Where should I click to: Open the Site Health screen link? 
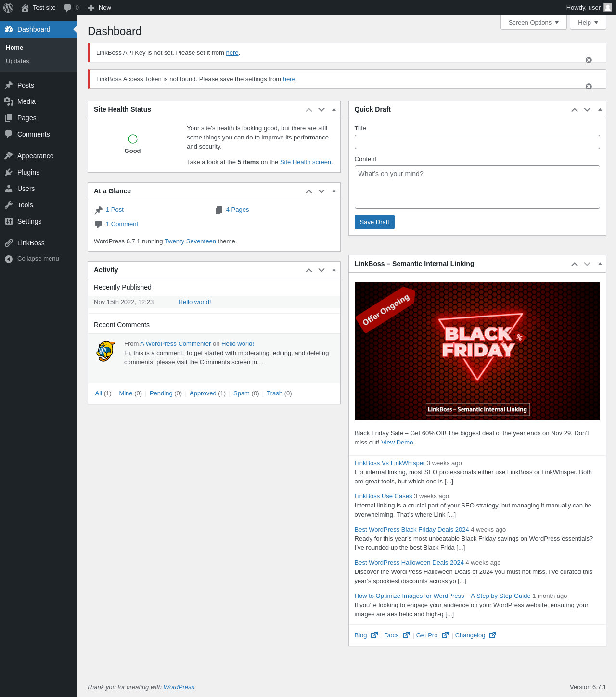coord(306,162)
